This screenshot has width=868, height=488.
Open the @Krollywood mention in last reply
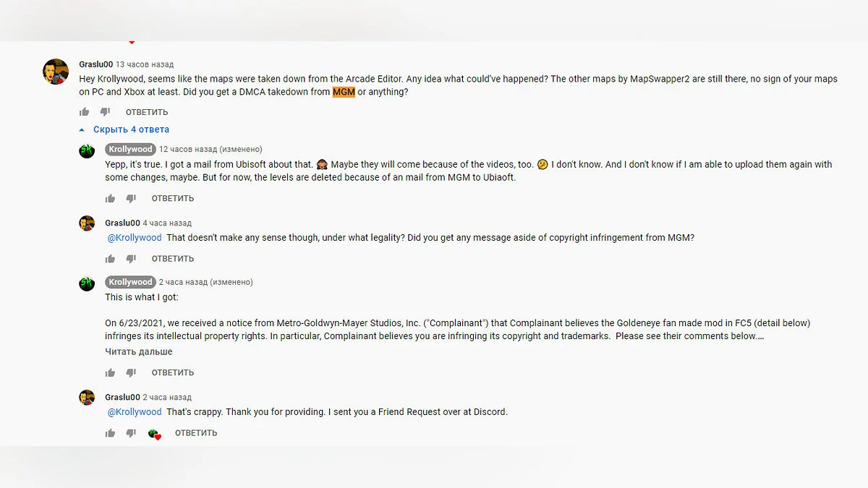click(135, 412)
